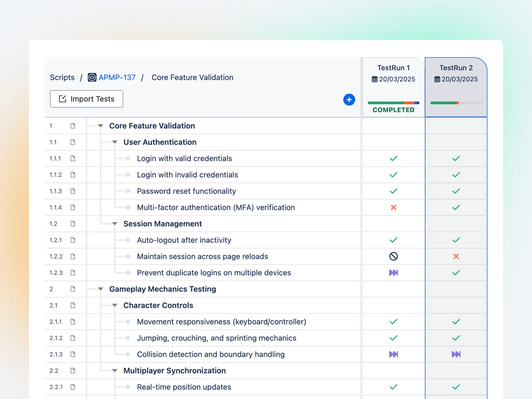Click the failed X for Maintain session in TestRun 2
Image resolution: width=532 pixels, height=399 pixels.
pyautogui.click(x=456, y=256)
